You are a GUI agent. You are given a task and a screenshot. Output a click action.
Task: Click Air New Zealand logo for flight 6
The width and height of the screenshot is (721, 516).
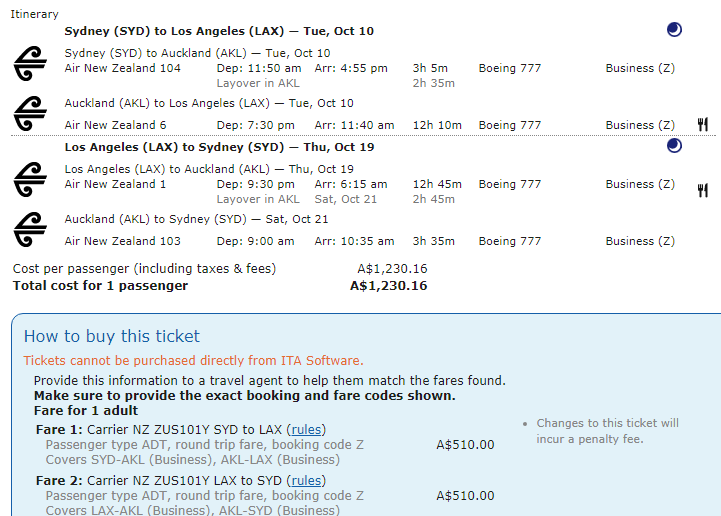tap(30, 114)
